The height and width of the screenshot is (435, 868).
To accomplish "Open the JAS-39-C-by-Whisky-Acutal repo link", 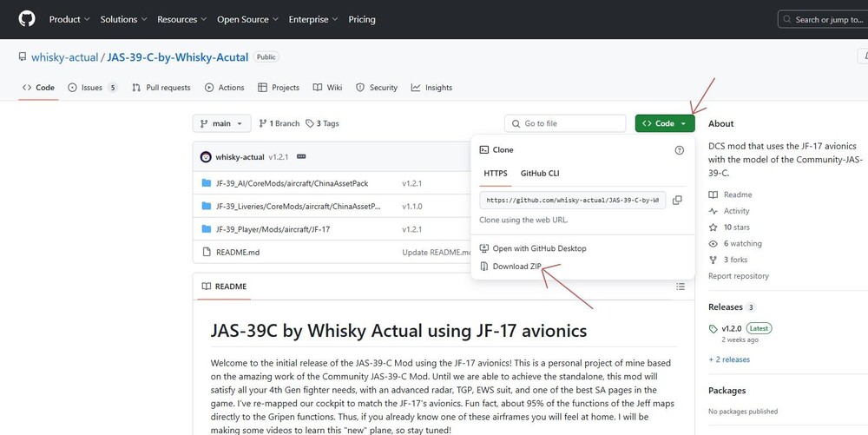I will coord(178,57).
